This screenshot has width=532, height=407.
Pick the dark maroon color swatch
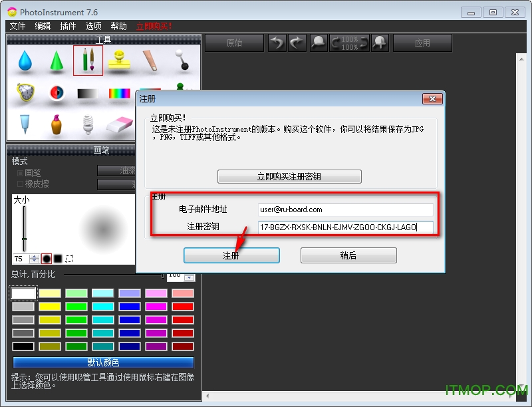coord(183,346)
